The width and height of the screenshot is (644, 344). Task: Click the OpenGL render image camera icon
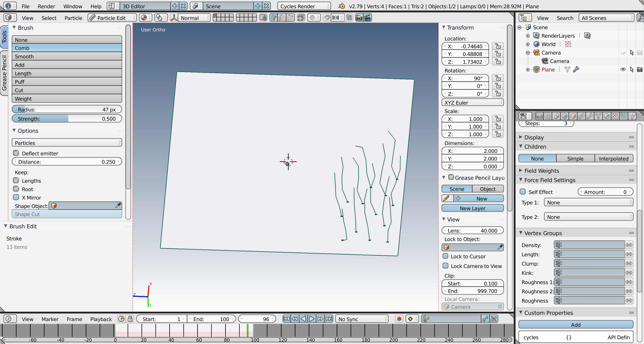click(x=359, y=18)
